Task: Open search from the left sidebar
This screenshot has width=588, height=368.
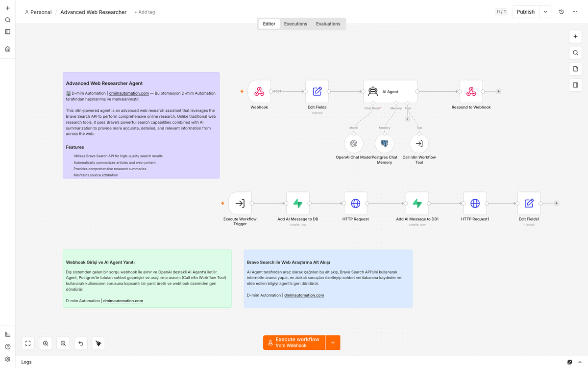Action: click(x=7, y=20)
